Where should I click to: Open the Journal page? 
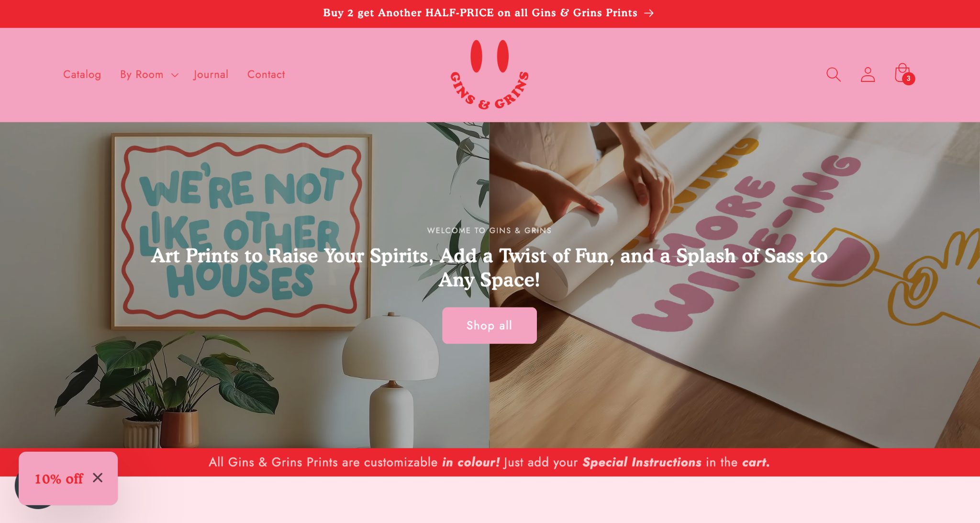[211, 75]
